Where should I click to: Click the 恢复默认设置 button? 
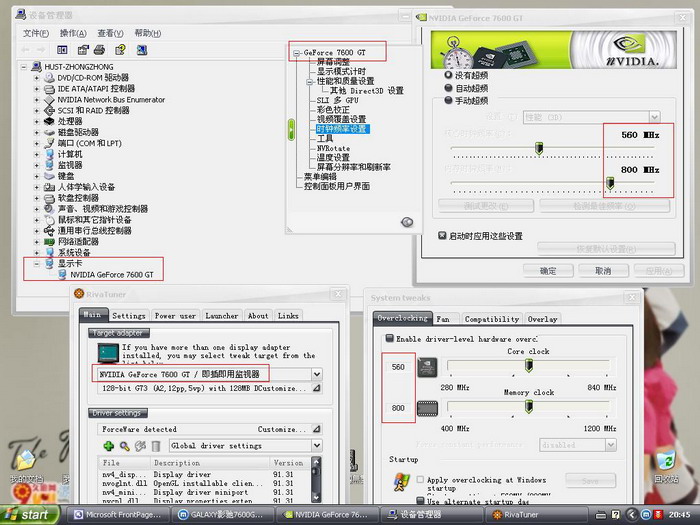[606, 249]
